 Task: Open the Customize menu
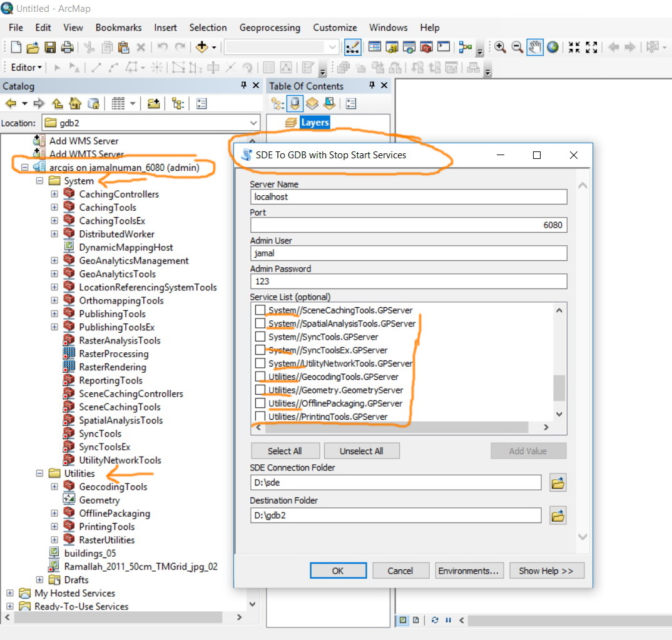click(335, 28)
